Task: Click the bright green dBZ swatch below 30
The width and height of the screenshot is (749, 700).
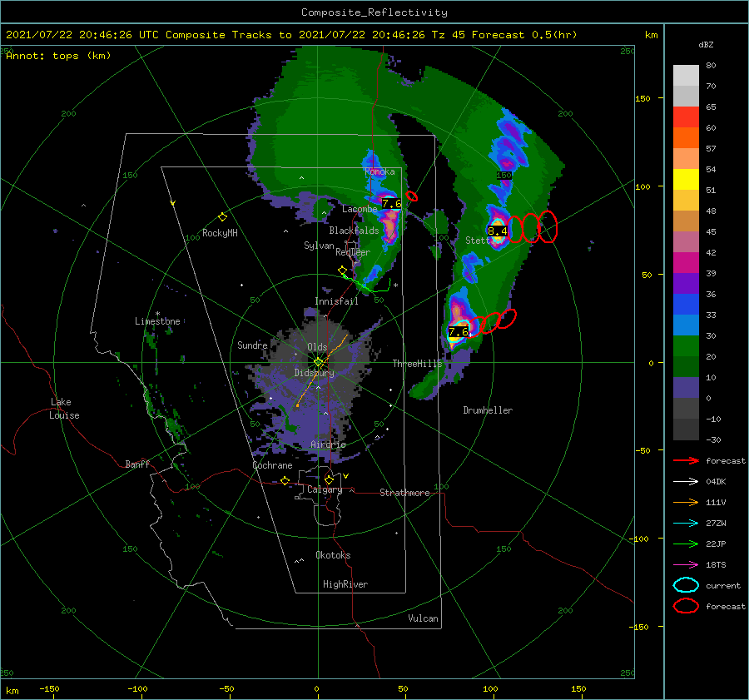Action: 686,346
